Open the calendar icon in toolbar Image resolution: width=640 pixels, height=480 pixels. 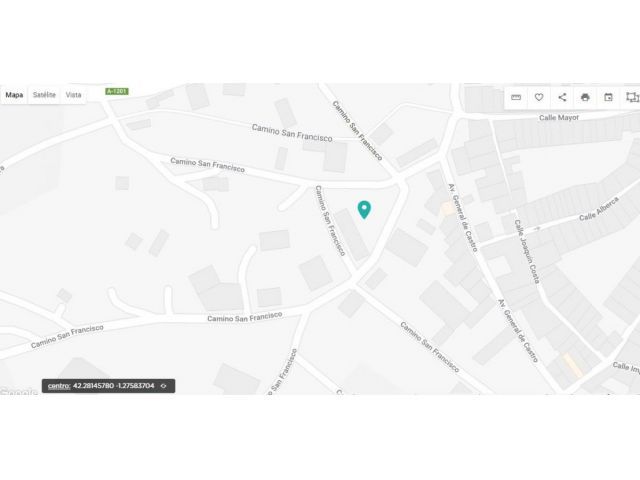click(x=608, y=97)
